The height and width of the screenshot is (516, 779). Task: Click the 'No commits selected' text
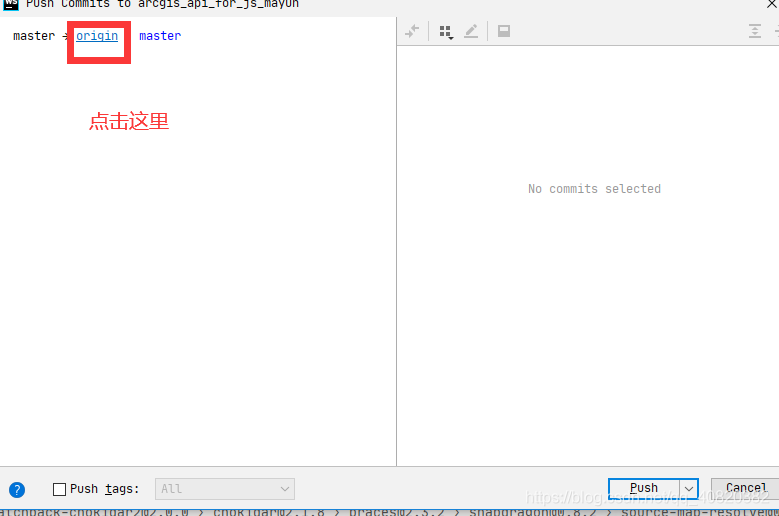point(594,189)
